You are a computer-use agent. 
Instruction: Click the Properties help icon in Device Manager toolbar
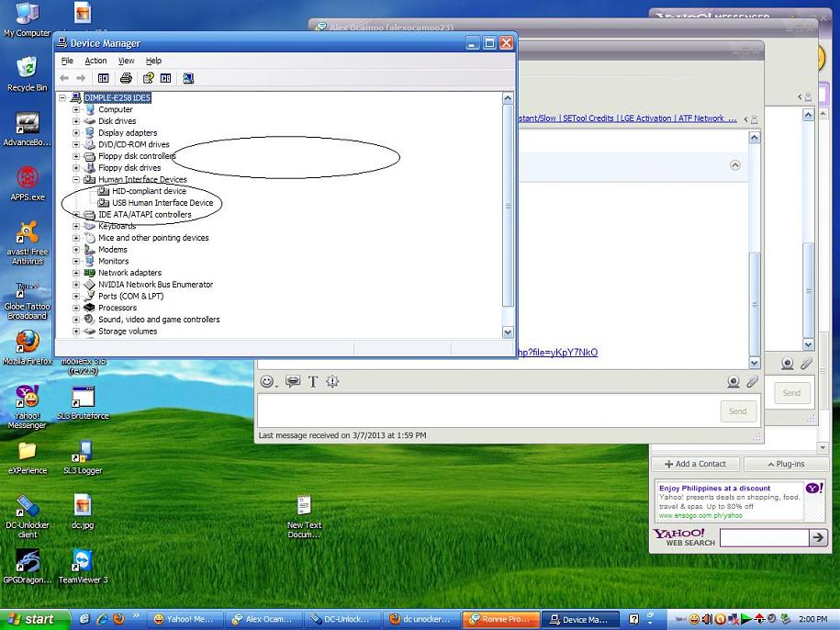(148, 78)
